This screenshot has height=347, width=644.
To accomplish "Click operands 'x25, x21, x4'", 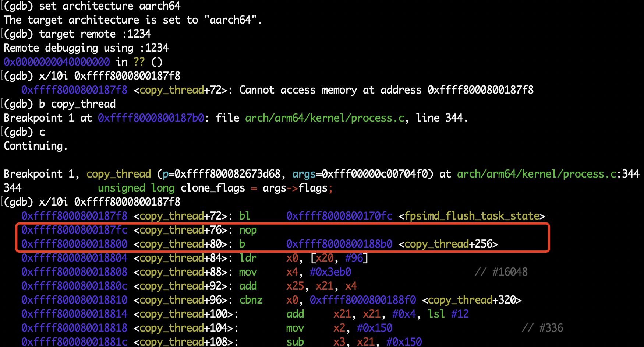I will click(322, 286).
